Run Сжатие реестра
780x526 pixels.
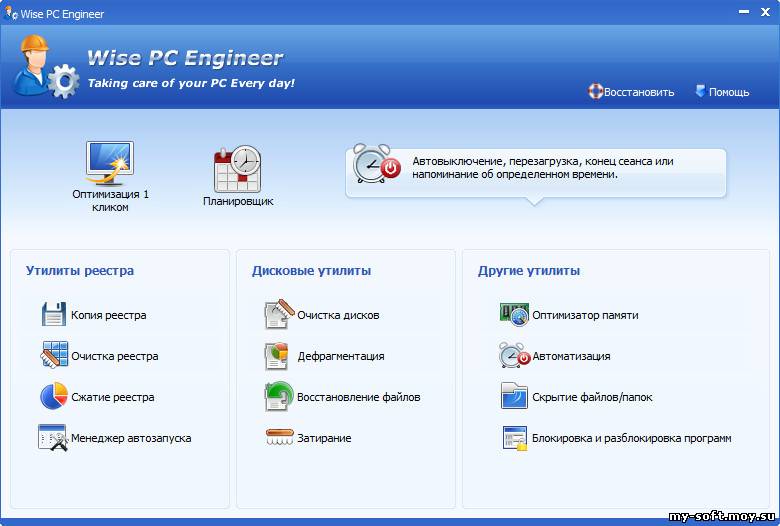coord(112,397)
